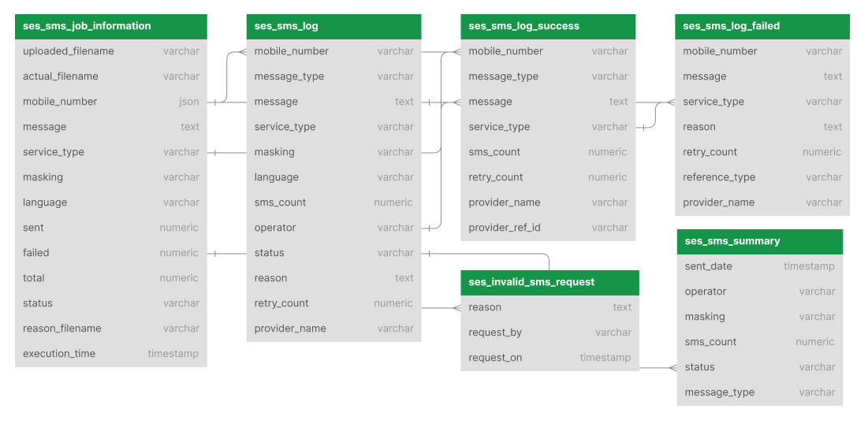Click the provider_ref_id column in log success
This screenshot has height=427, width=868.
click(548, 228)
